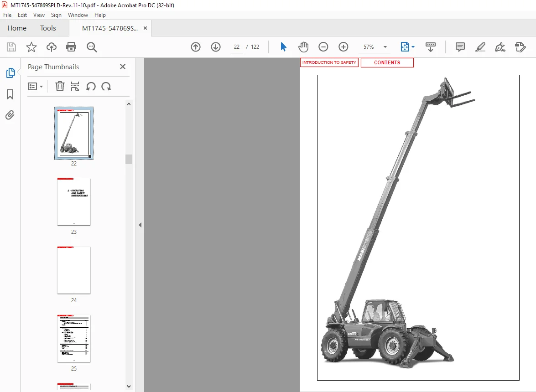Zoom out with the minus icon
Screen dimensions: 536x392
(323, 47)
